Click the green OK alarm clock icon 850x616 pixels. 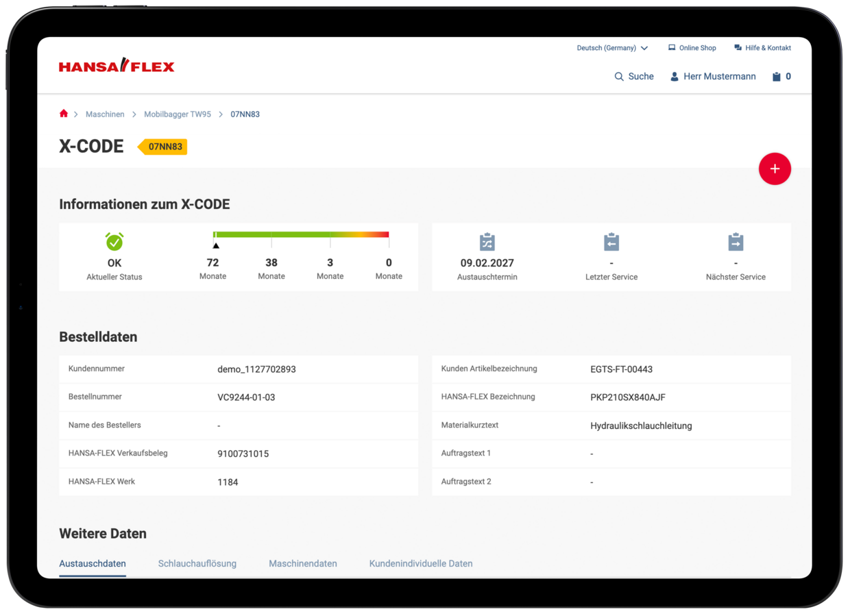pos(114,241)
